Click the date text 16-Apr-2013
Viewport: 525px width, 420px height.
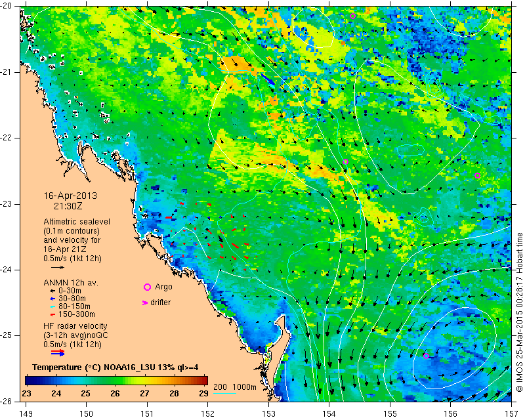pyautogui.click(x=70, y=196)
